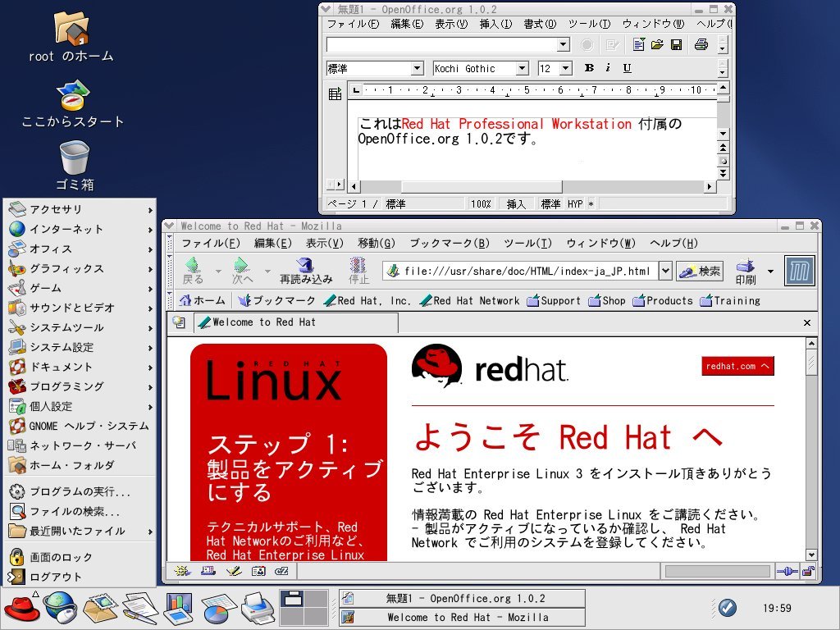Click the Red Hat main menu icon

pyautogui.click(x=21, y=608)
